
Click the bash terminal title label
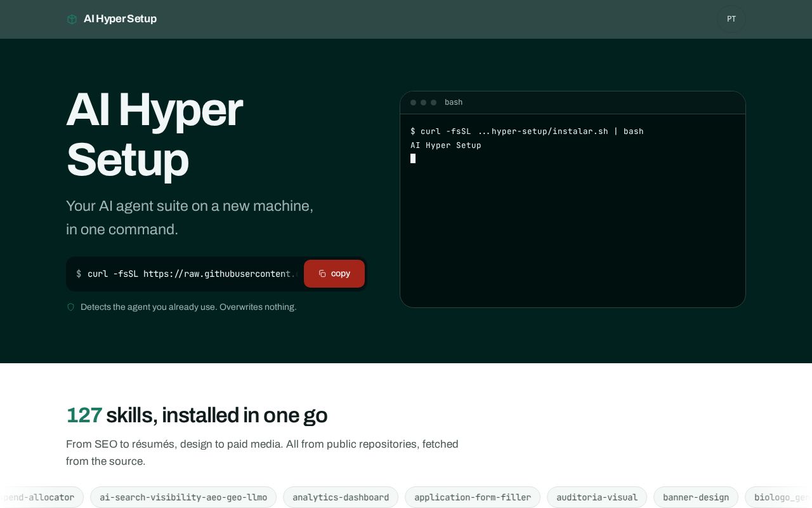point(454,102)
